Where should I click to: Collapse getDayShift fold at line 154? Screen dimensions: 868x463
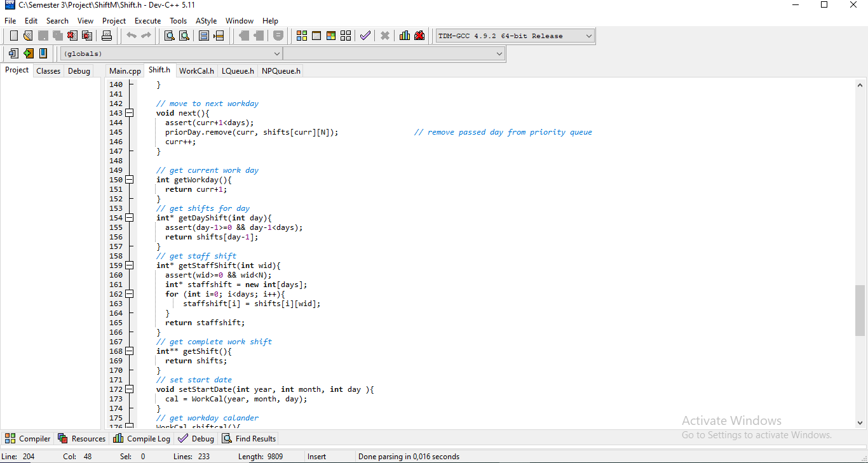130,218
